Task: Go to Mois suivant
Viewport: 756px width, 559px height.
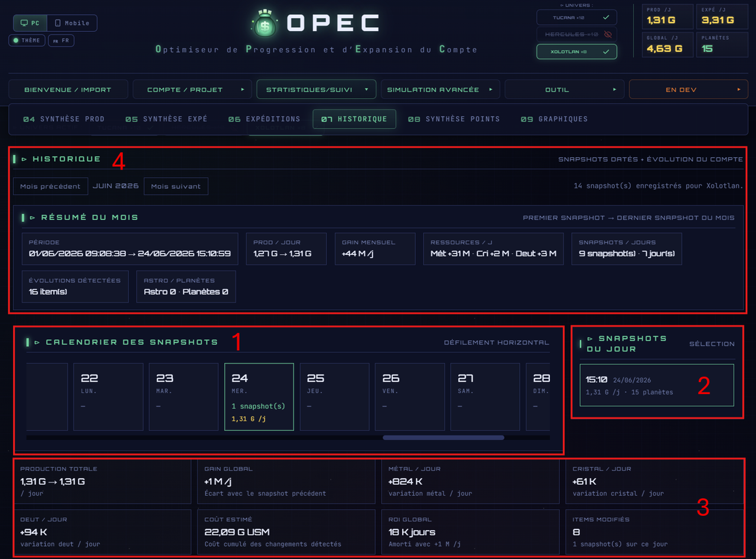Action: tap(176, 186)
